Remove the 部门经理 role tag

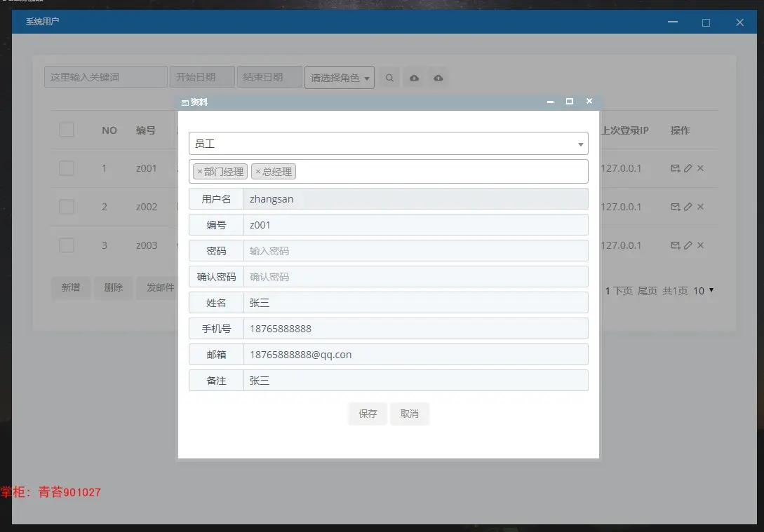point(200,171)
